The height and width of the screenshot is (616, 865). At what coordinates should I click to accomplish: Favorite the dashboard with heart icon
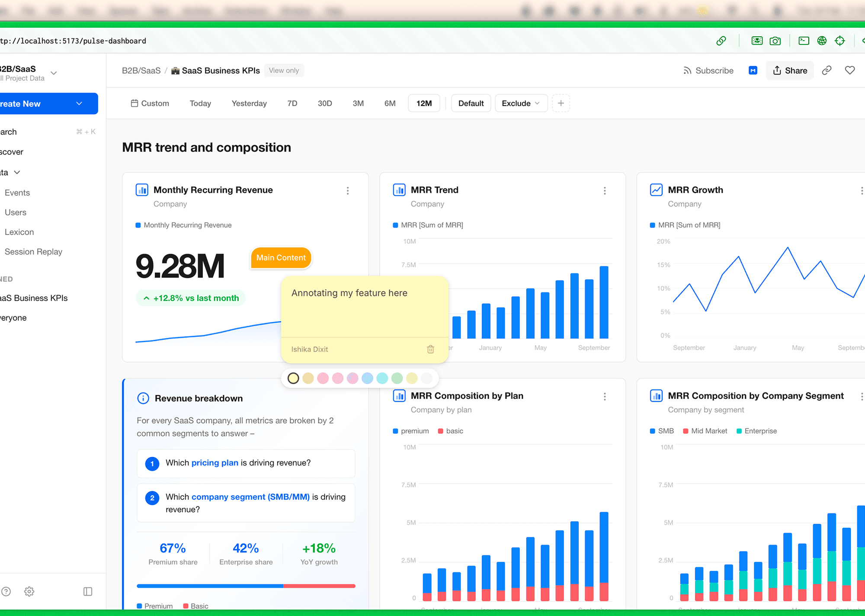pos(850,71)
